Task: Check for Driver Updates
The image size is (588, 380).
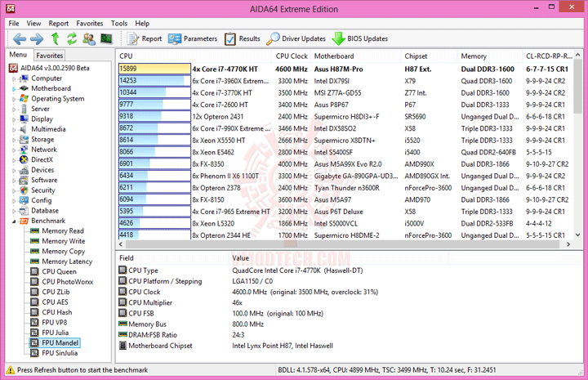Action: pos(296,38)
